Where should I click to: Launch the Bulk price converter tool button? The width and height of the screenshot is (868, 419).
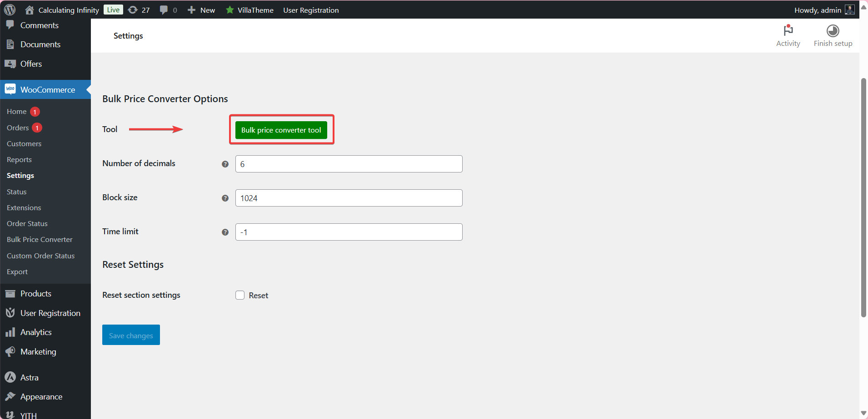click(281, 130)
